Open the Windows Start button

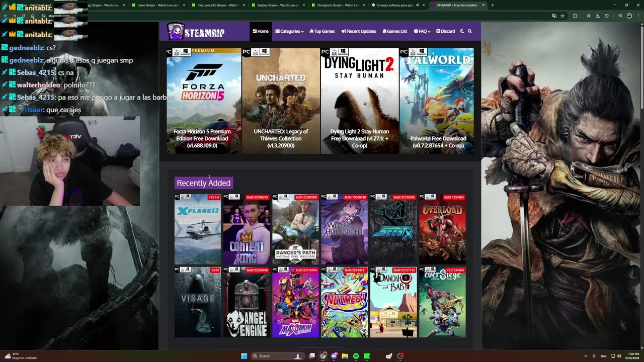pos(244,356)
